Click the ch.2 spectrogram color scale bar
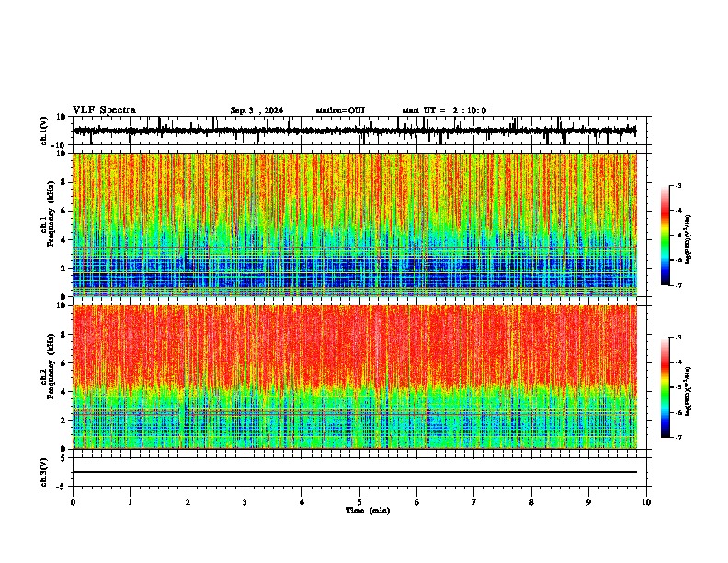Viewport: 728px width, 563px height. 665,387
